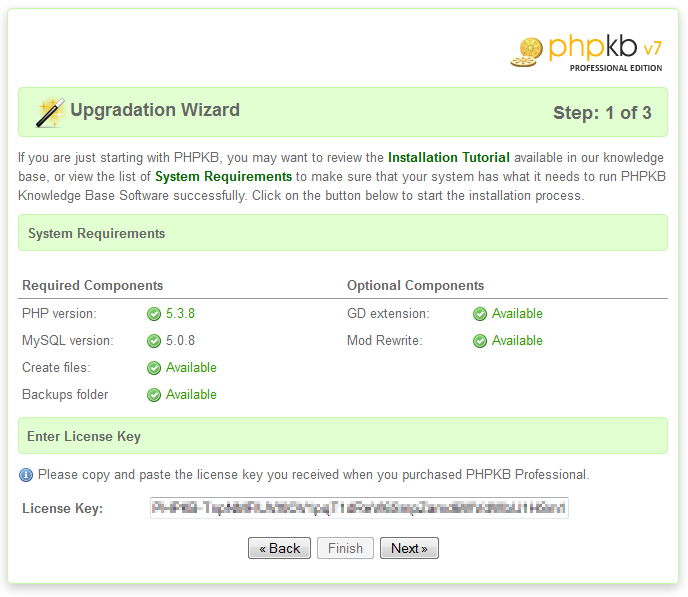Focus the License Key input field

(359, 508)
